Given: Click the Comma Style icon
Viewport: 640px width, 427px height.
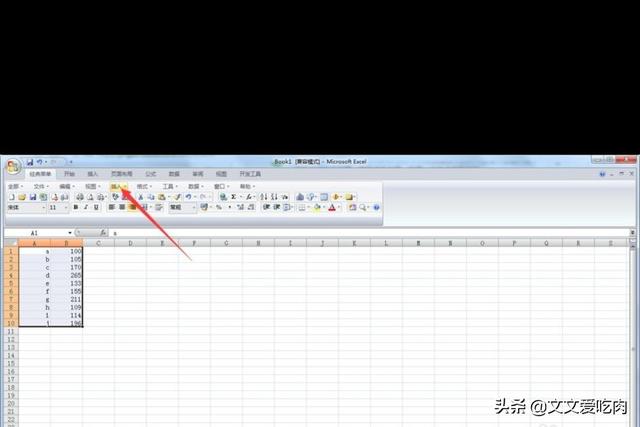Looking at the screenshot, I should tap(230, 207).
